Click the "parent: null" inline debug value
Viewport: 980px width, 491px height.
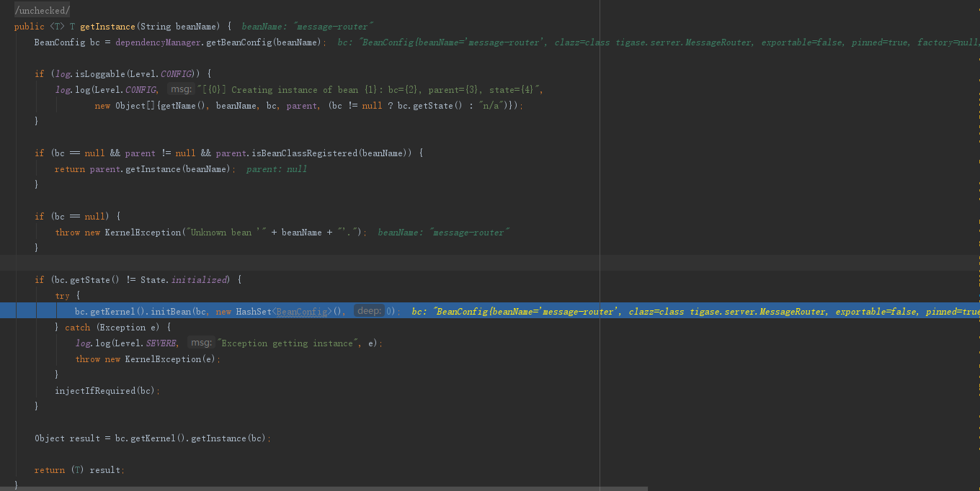pyautogui.click(x=277, y=169)
